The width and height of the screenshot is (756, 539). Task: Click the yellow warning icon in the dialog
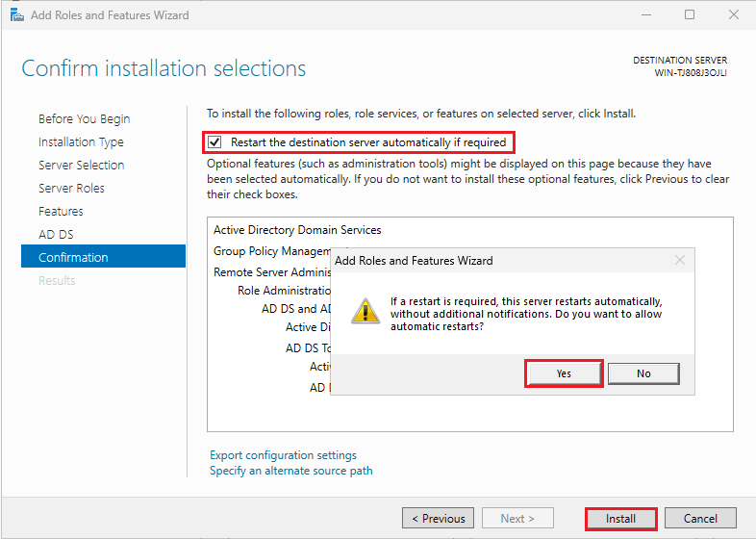click(x=365, y=311)
